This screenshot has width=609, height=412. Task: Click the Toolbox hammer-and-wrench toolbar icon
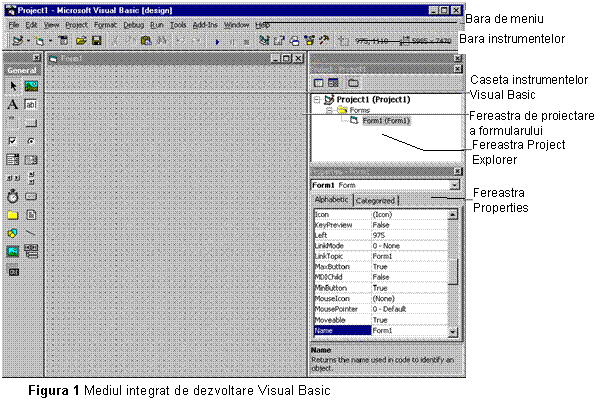pyautogui.click(x=324, y=40)
